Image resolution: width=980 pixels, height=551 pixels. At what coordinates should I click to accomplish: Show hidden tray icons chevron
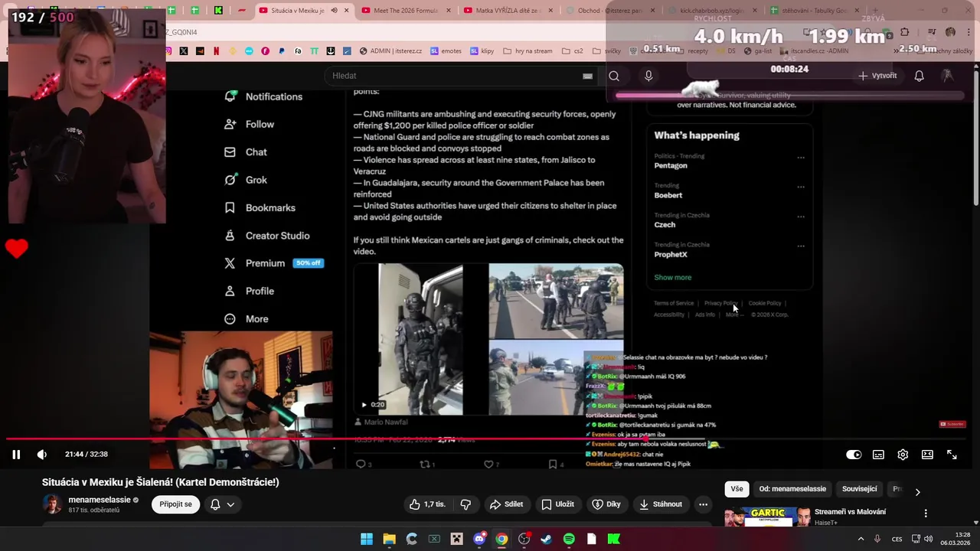tap(861, 540)
